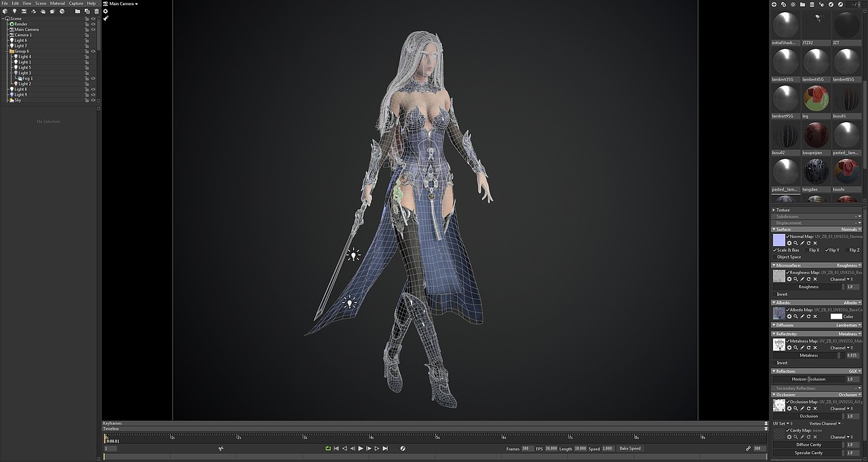Adjust the Horizon Occlusion slider

click(x=808, y=379)
